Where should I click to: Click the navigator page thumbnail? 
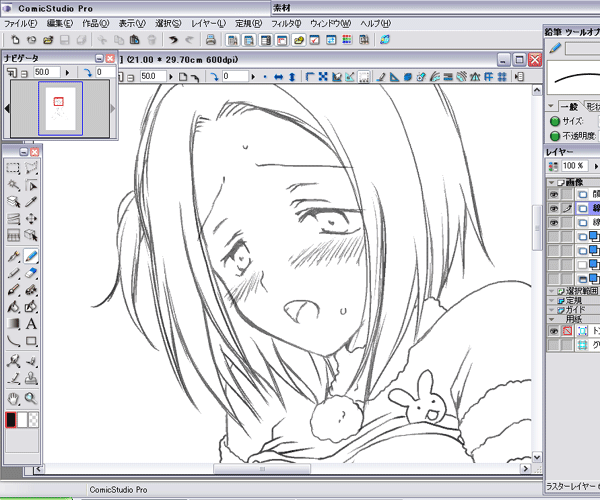pos(60,108)
